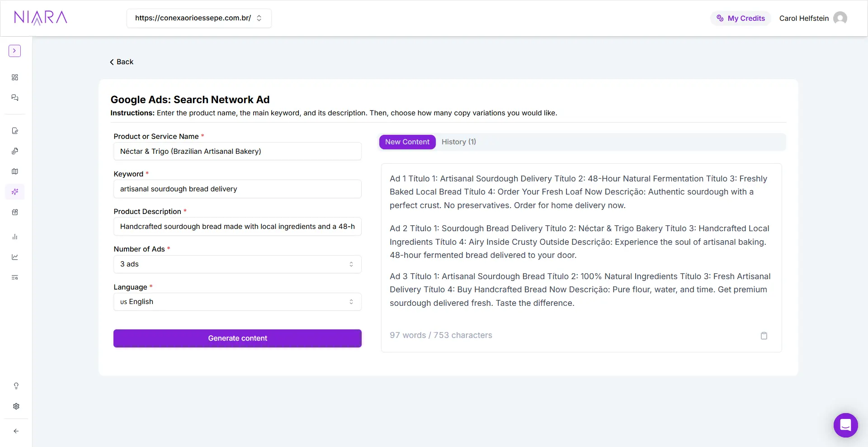Go Back to the previous page
868x447 pixels.
pos(122,62)
